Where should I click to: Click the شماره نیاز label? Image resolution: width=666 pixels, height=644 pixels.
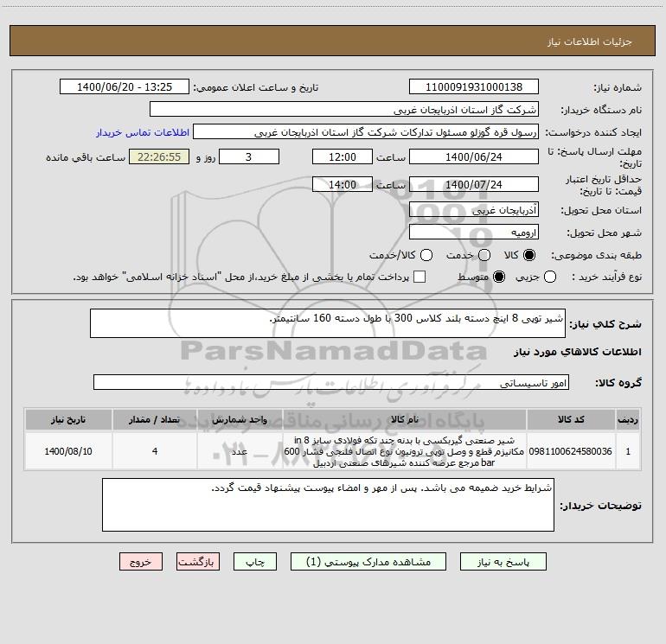[618, 87]
